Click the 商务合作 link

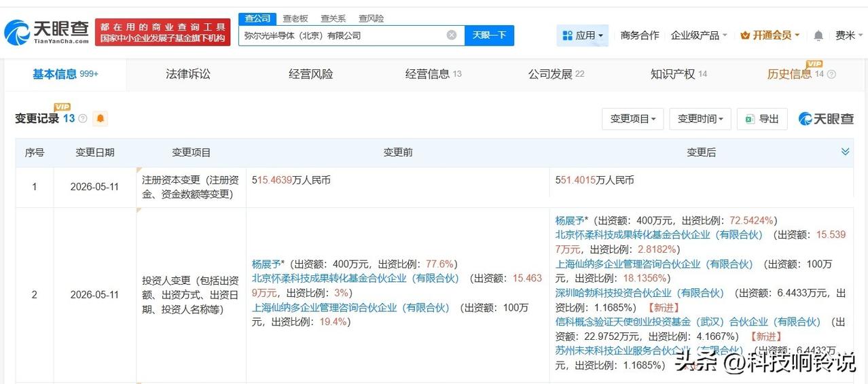pyautogui.click(x=640, y=35)
